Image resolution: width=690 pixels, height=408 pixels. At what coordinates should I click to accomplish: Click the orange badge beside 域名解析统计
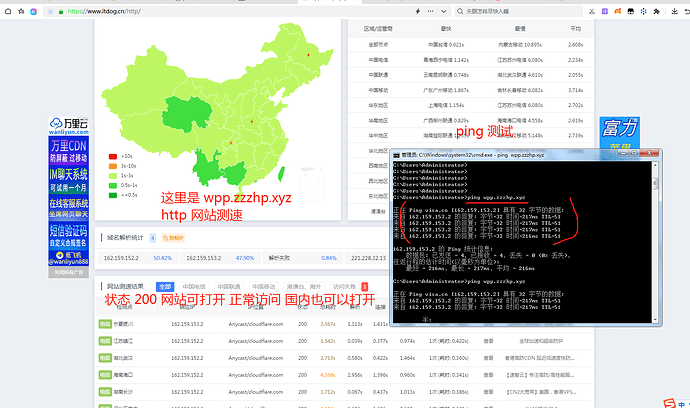click(174, 238)
